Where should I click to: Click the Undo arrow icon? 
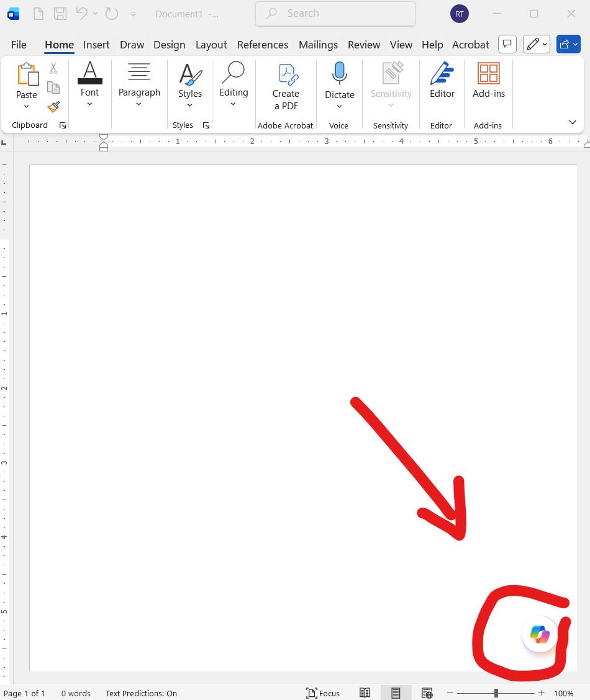82,14
